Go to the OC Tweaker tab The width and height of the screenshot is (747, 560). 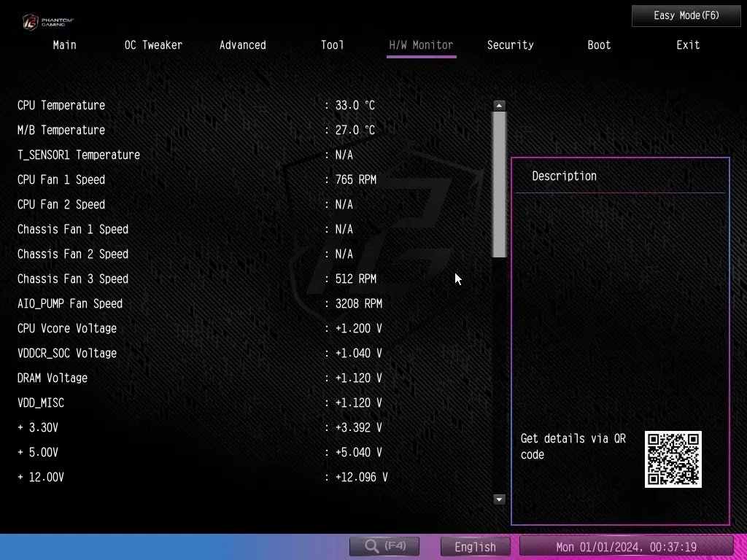[153, 45]
